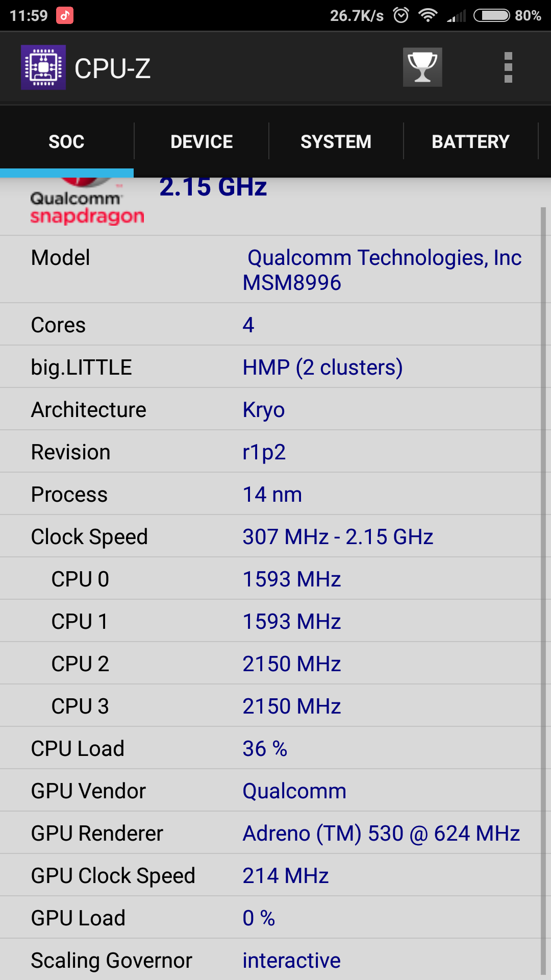This screenshot has height=980, width=551.
Task: Select the SOC tab
Action: pos(67,141)
